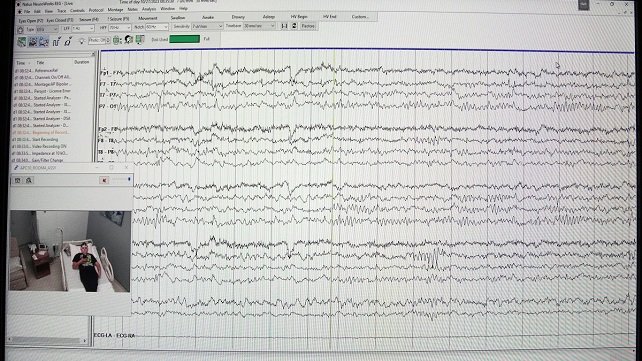
Task: Click the icon left of Factory button
Action: tap(294, 26)
